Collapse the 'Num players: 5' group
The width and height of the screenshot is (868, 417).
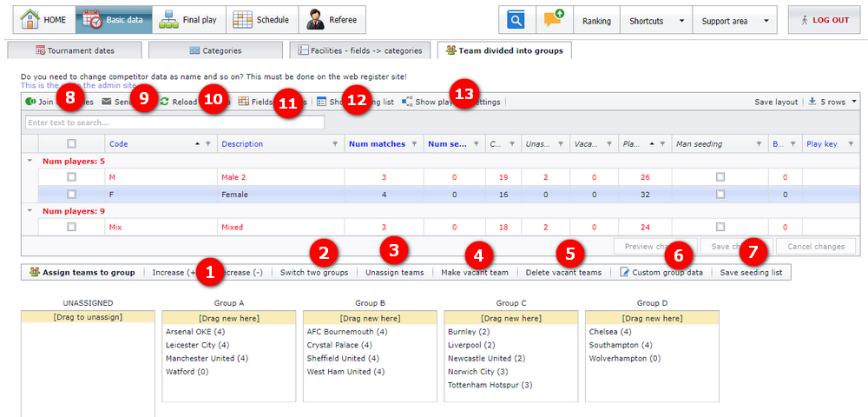30,161
